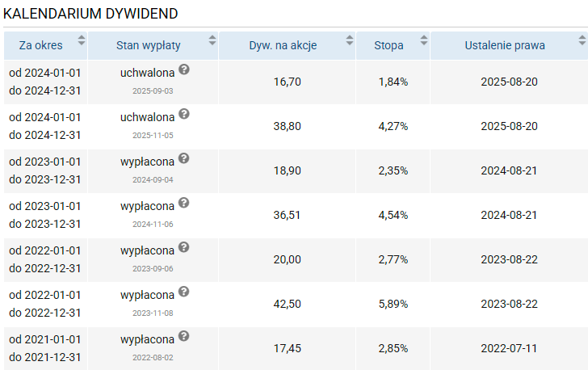588x370 pixels.
Task: Click the Za okres column header label
Action: point(41,45)
